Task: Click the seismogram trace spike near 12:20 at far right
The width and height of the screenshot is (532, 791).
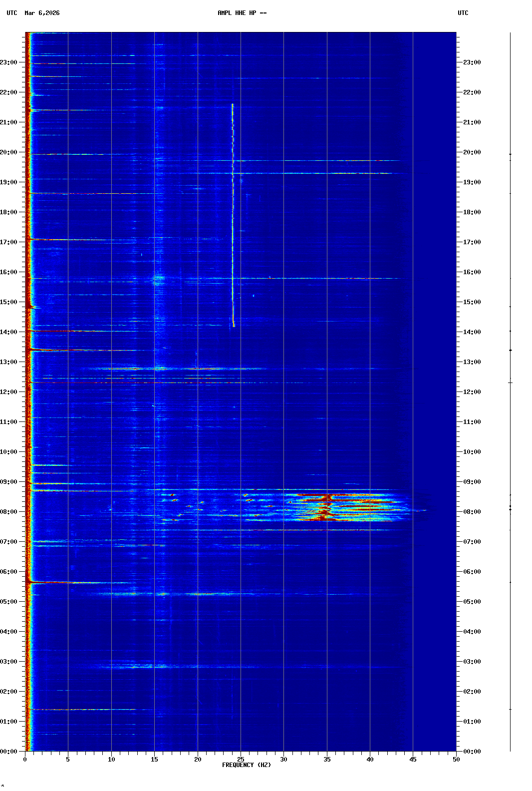Action: (x=510, y=383)
